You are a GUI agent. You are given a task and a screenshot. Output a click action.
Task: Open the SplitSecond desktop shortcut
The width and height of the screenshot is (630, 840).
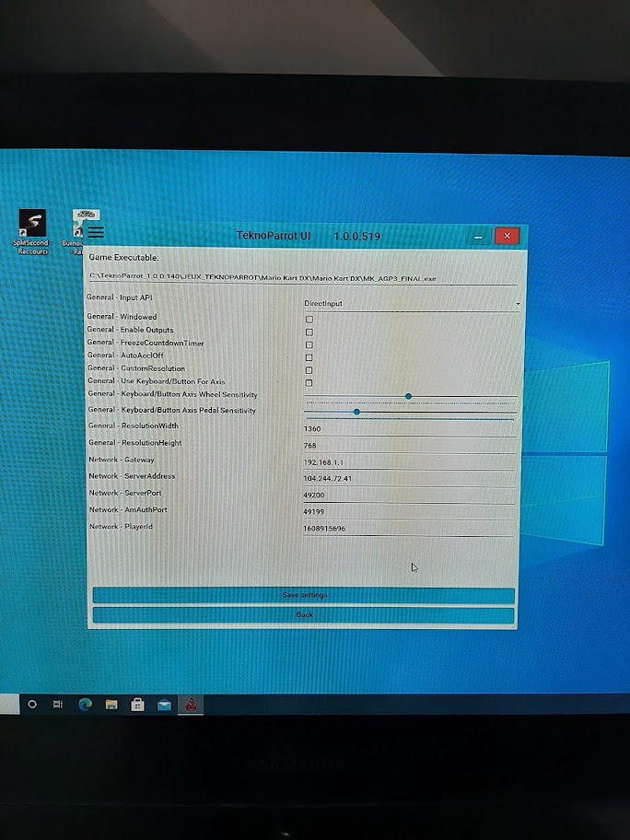[x=32, y=224]
